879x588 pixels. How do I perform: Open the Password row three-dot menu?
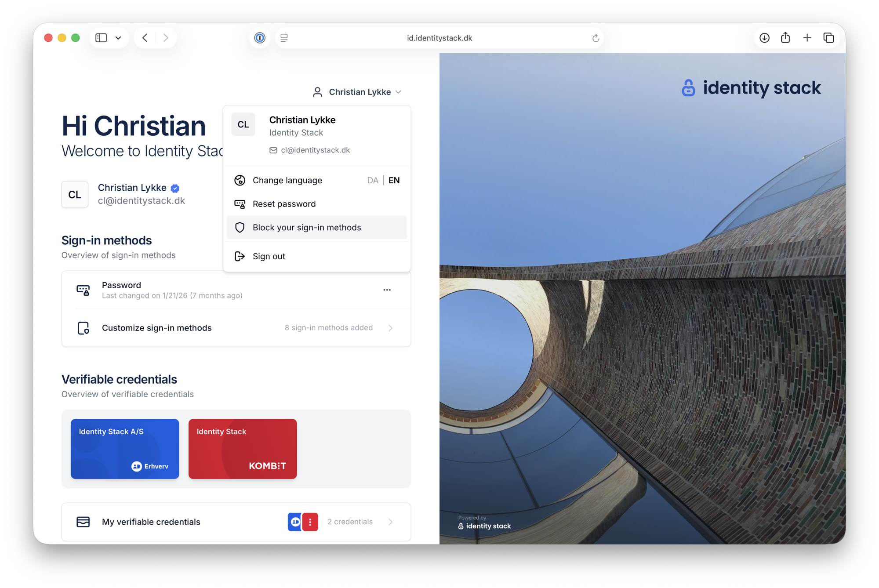pos(387,290)
